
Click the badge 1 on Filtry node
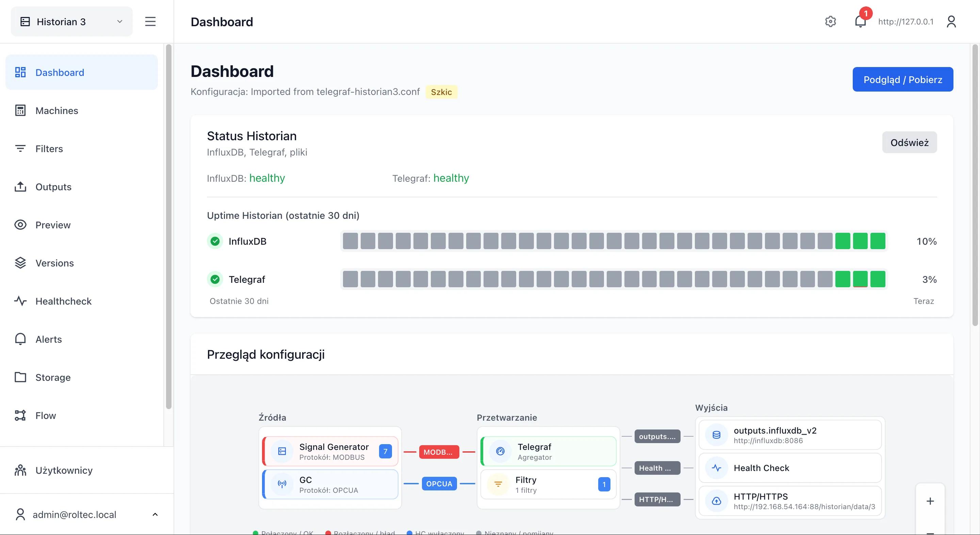point(604,484)
